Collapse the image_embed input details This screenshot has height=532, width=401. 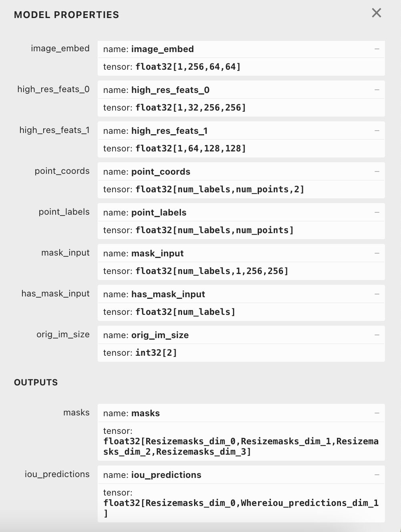(x=377, y=49)
